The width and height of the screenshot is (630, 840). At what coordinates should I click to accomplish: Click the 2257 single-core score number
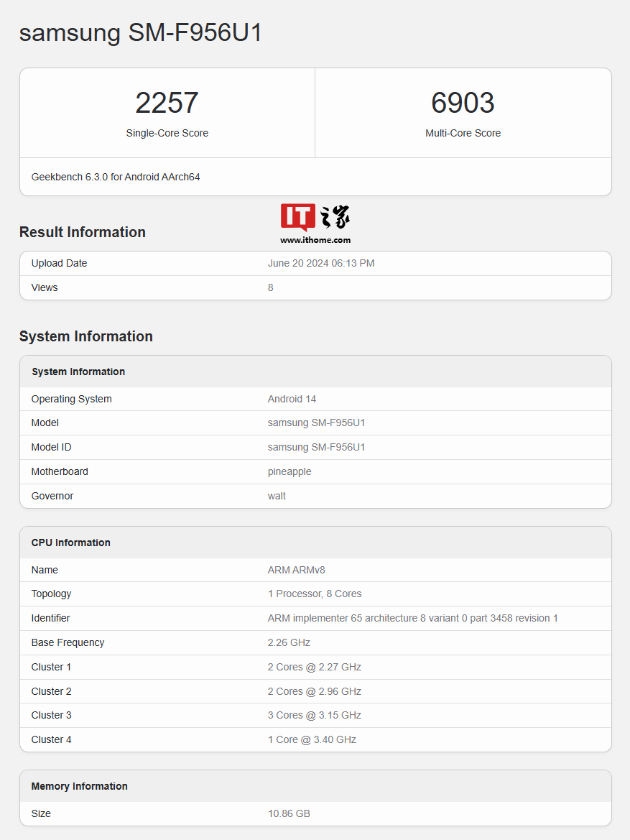tap(167, 103)
